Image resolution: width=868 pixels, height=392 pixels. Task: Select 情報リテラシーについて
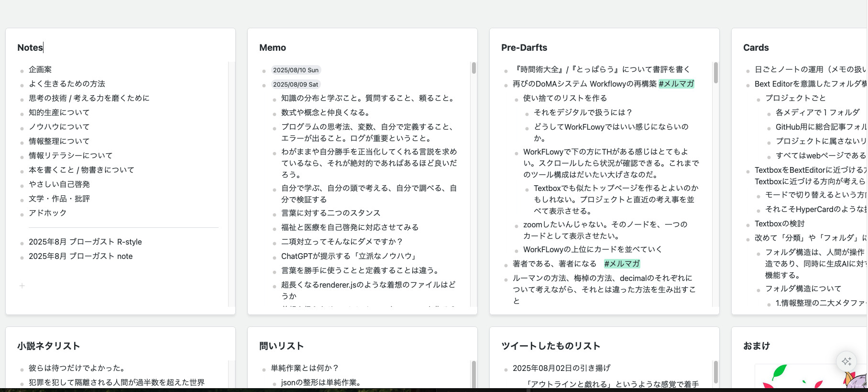click(71, 156)
